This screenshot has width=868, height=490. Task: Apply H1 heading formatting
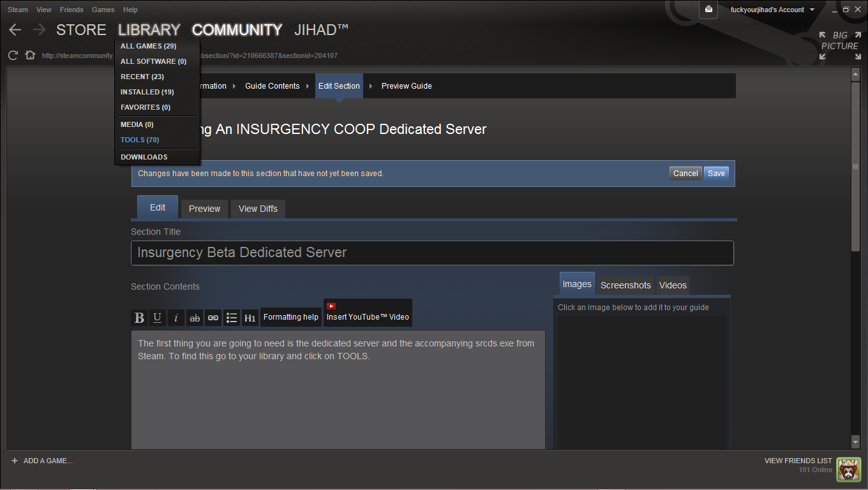point(250,318)
